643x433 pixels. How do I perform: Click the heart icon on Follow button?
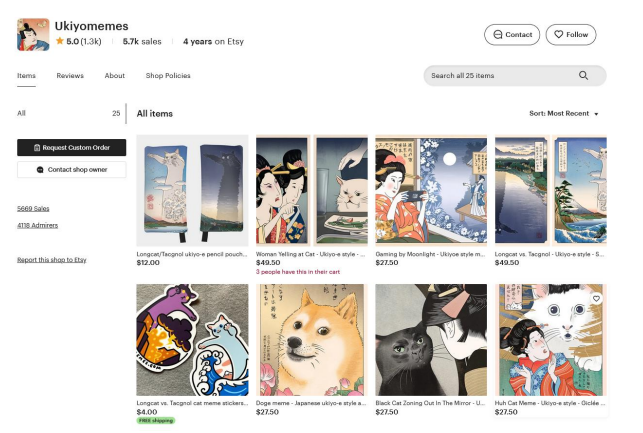[559, 35]
